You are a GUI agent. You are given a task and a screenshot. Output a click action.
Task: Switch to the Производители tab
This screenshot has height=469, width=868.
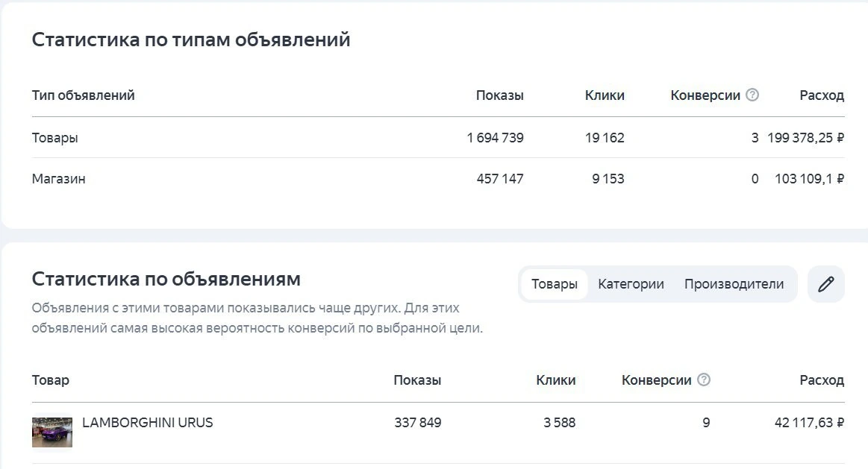click(734, 284)
